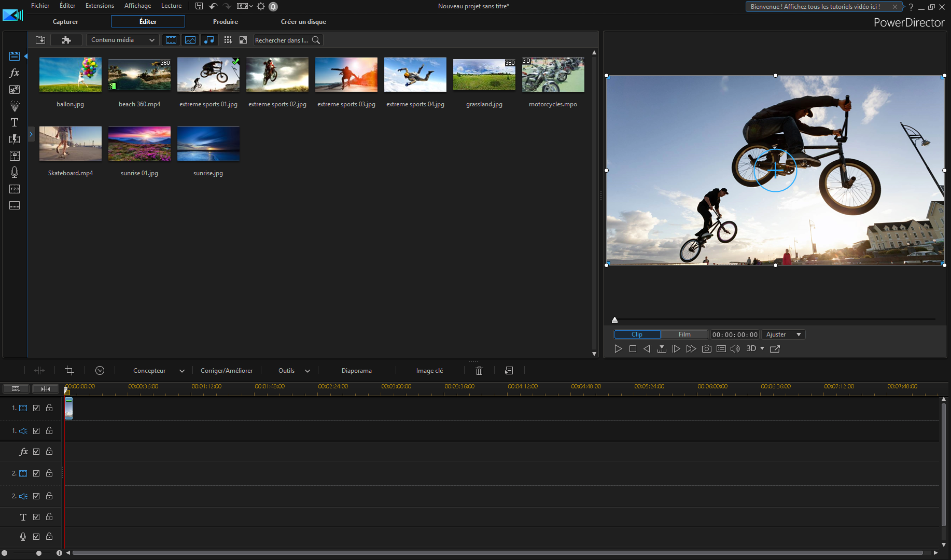Toggle image files filter in library
The width and height of the screenshot is (951, 560).
tap(190, 40)
